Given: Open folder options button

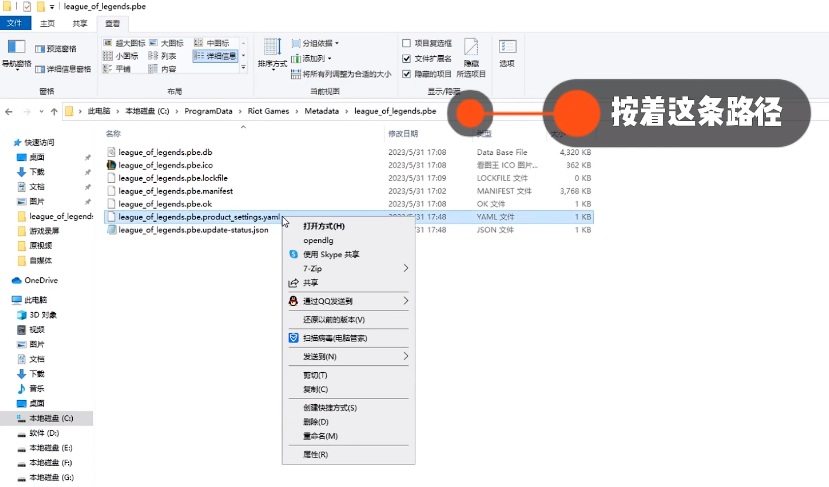Looking at the screenshot, I should 507,53.
